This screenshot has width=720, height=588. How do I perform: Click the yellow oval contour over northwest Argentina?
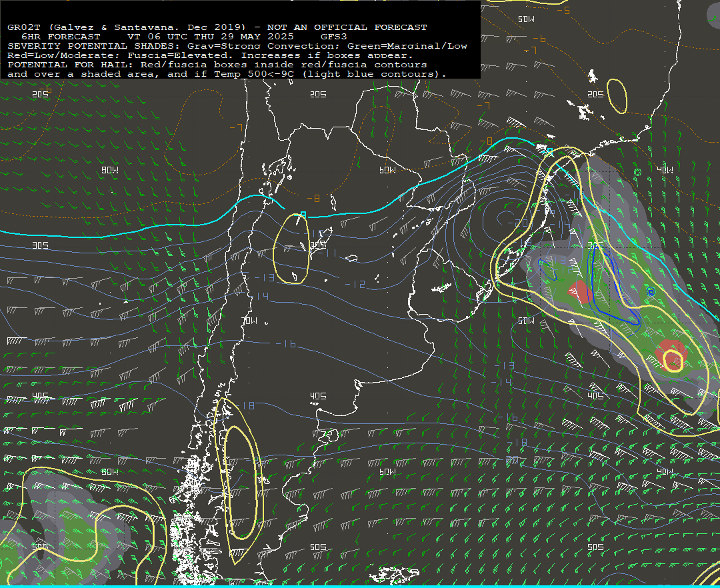click(x=291, y=249)
